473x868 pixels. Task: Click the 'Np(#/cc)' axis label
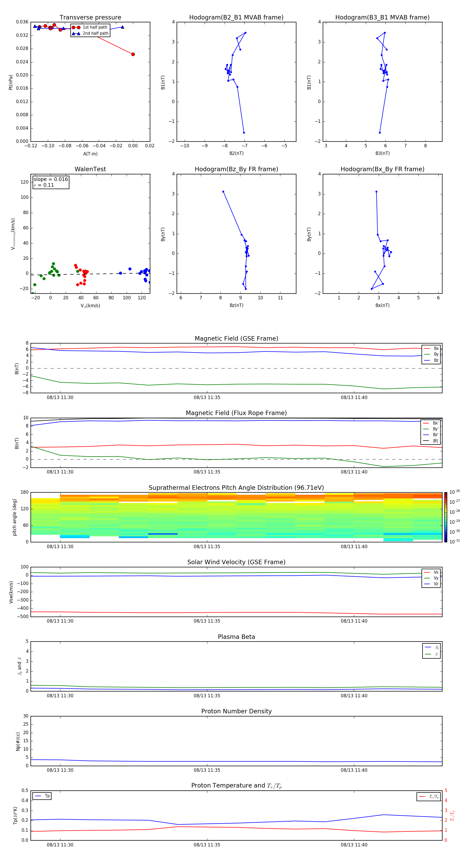coord(18,741)
